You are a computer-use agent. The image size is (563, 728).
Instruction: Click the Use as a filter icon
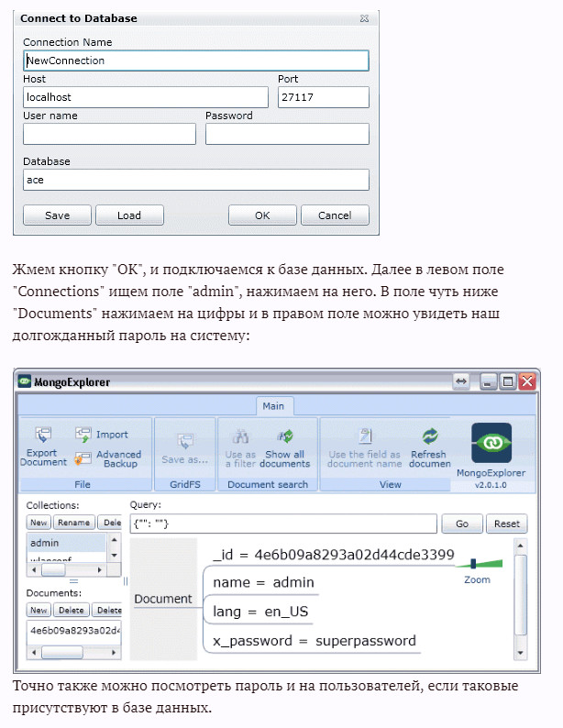coord(240,437)
